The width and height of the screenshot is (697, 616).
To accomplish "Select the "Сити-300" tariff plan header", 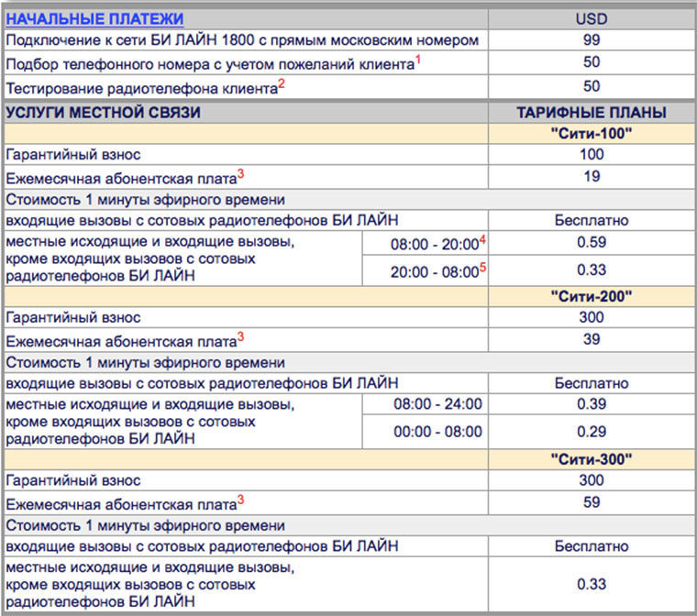I will coord(592,459).
